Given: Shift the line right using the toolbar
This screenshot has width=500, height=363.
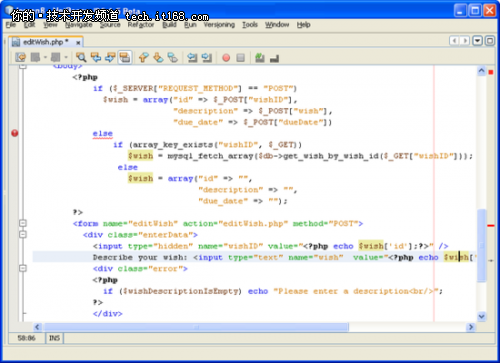Looking at the screenshot, I should pos(207,58).
